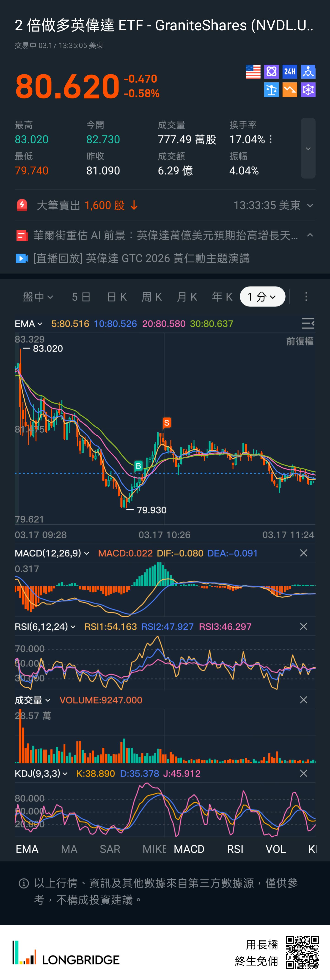
Task: Tap the orange S sell marker on chart
Action: [x=167, y=423]
